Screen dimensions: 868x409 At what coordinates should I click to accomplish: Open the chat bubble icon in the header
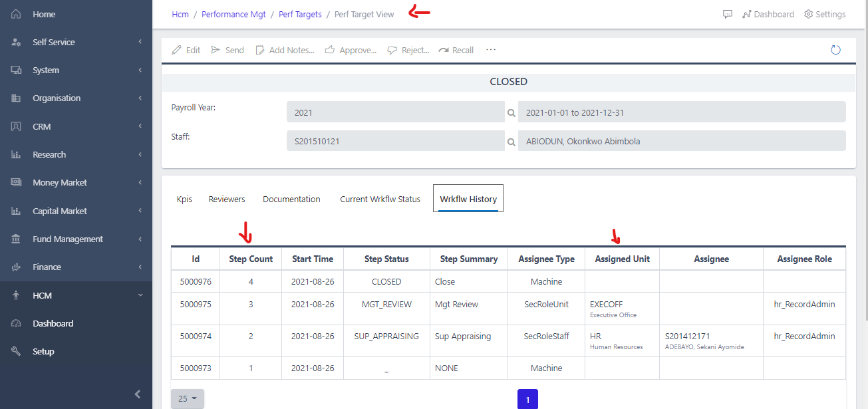click(727, 13)
